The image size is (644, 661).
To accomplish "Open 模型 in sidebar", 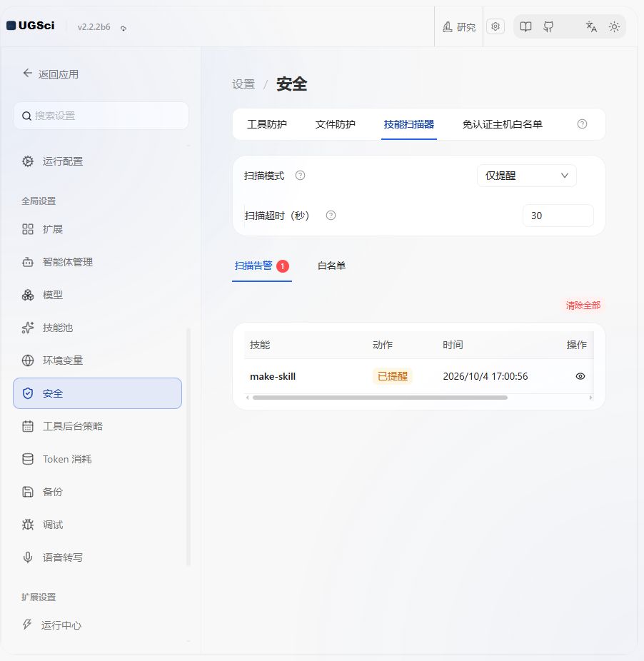I will click(x=97, y=295).
